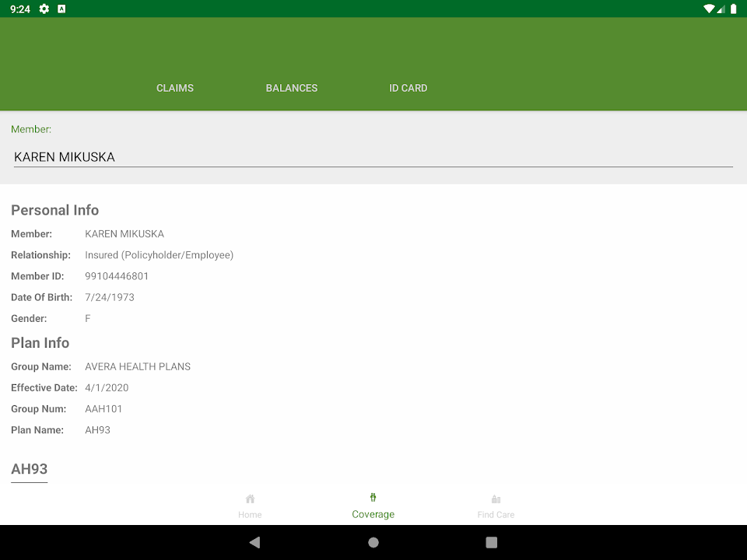Viewport: 747px width, 560px height.
Task: Open the Find Care icon
Action: coord(496,499)
